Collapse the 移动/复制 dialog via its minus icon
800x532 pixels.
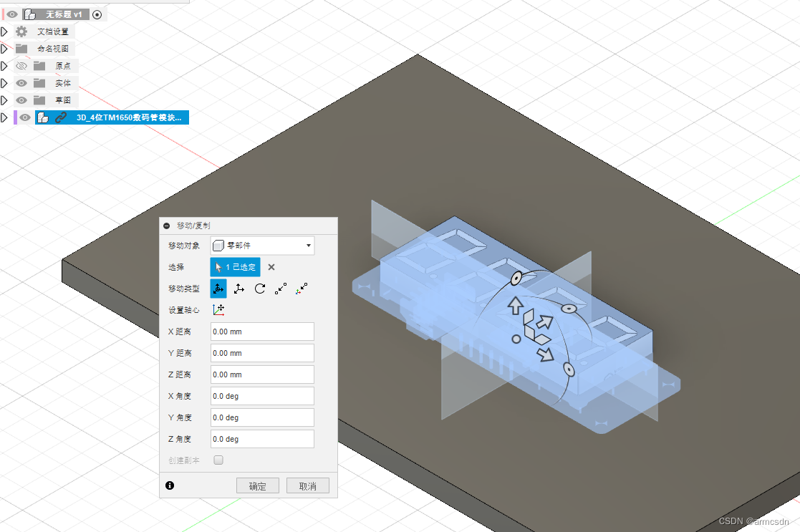coord(166,226)
